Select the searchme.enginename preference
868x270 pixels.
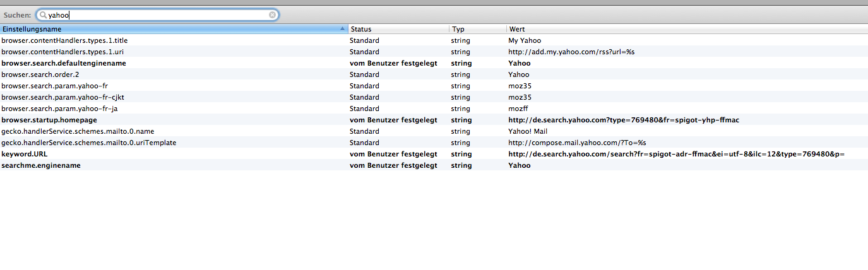tap(41, 165)
